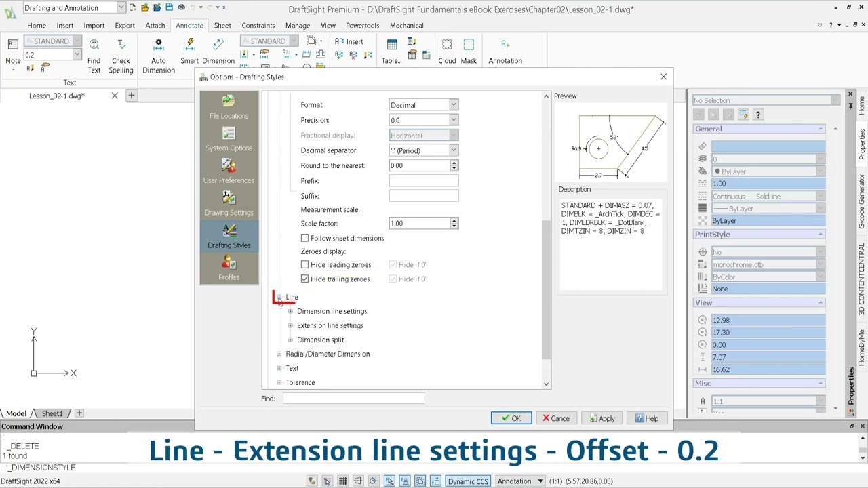
Task: Check Hide leading zeroes
Action: click(304, 264)
